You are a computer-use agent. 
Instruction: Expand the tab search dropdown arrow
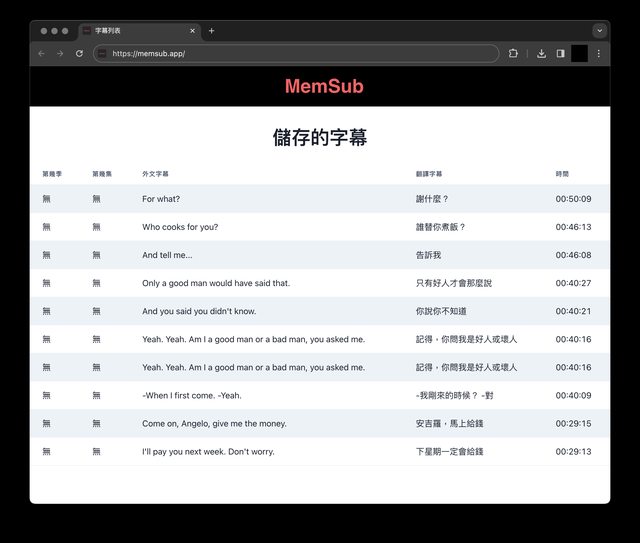click(x=598, y=31)
